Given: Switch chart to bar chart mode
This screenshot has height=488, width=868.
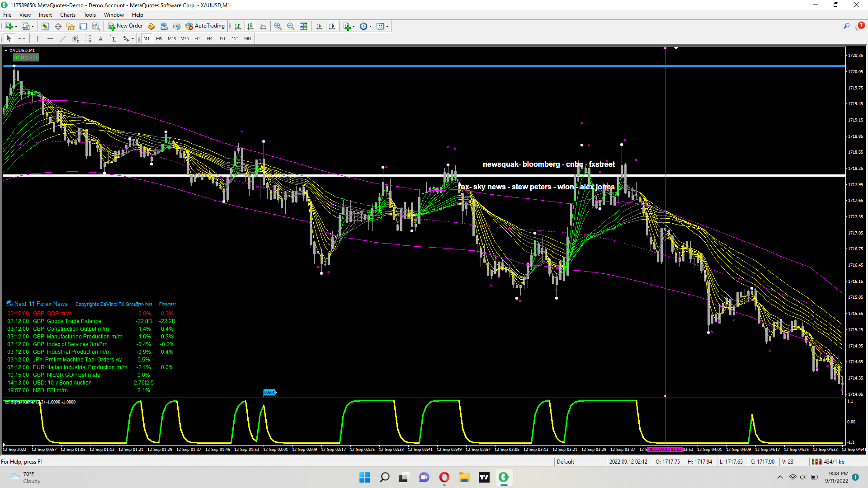Looking at the screenshot, I should 238,26.
